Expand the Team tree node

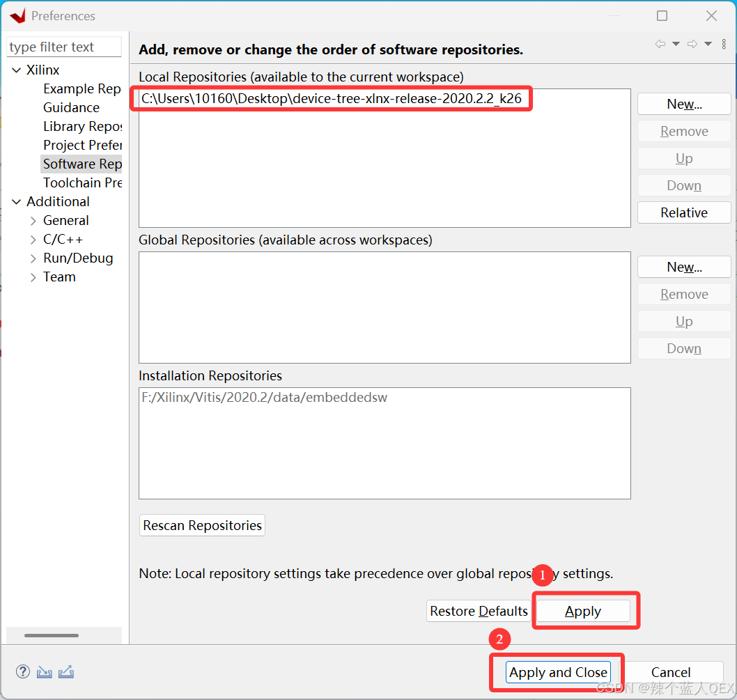coord(33,277)
